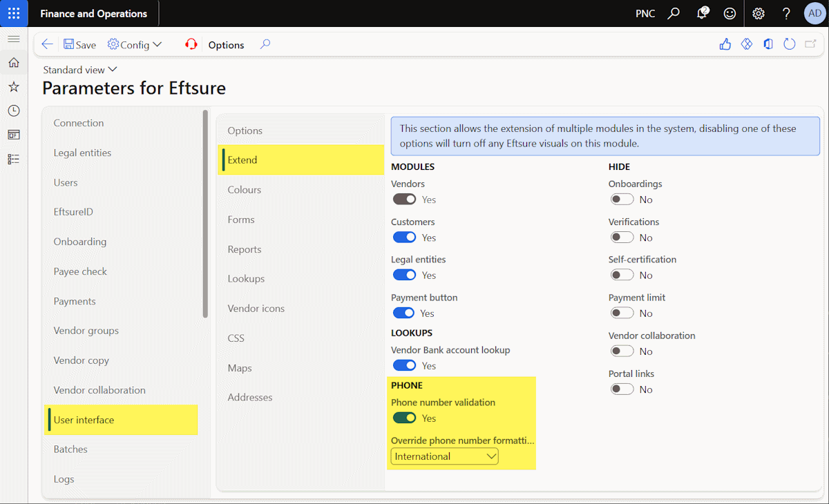
Task: Open form in new window icon
Action: (x=810, y=44)
